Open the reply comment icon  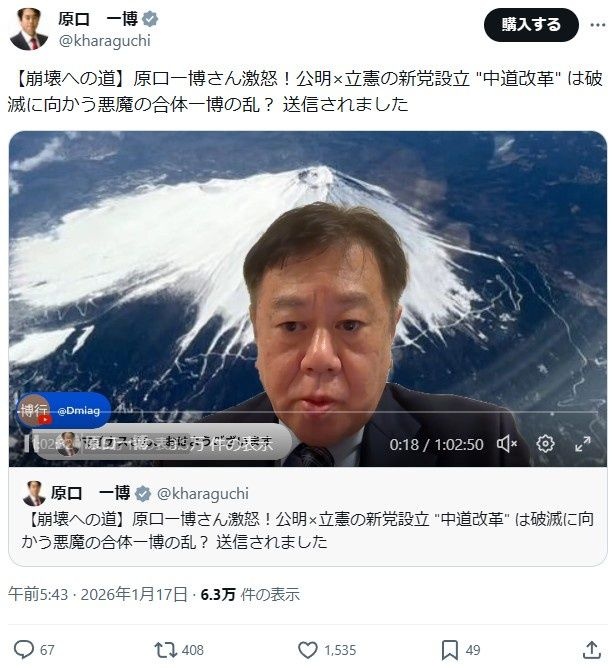23,650
